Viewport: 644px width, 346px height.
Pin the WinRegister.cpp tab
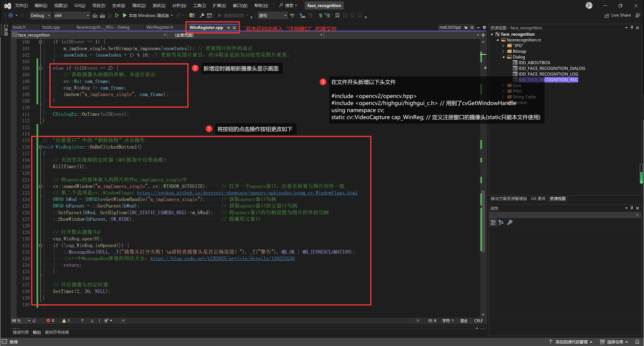[x=228, y=28]
